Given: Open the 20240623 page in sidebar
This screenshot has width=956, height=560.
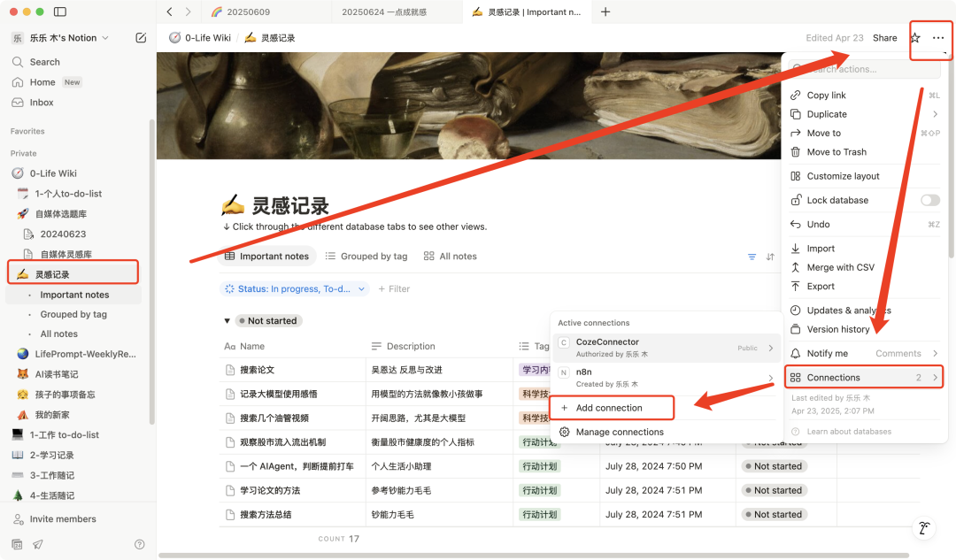Looking at the screenshot, I should [x=63, y=234].
